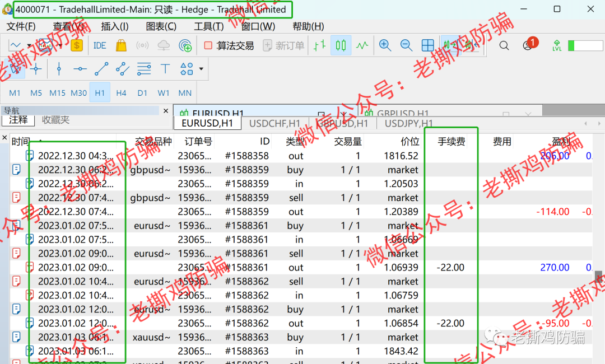The width and height of the screenshot is (605, 364).
Task: Click the chart profiles icon
Action: tap(45, 45)
